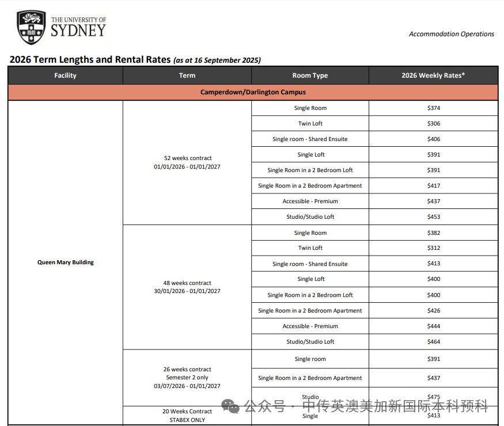Click 'Studio/Studio Loft' in the 48 weeks section
The height and width of the screenshot is (426, 504).
[x=310, y=342]
